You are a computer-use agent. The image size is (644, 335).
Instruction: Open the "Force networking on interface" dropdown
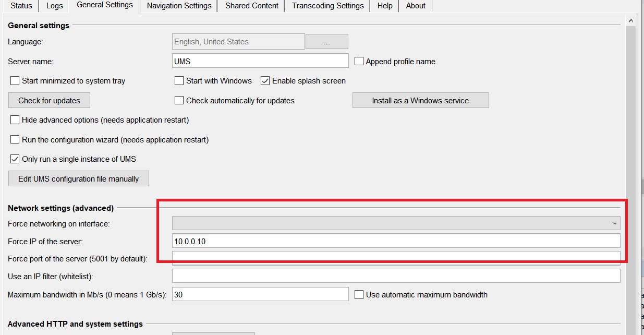pos(614,223)
